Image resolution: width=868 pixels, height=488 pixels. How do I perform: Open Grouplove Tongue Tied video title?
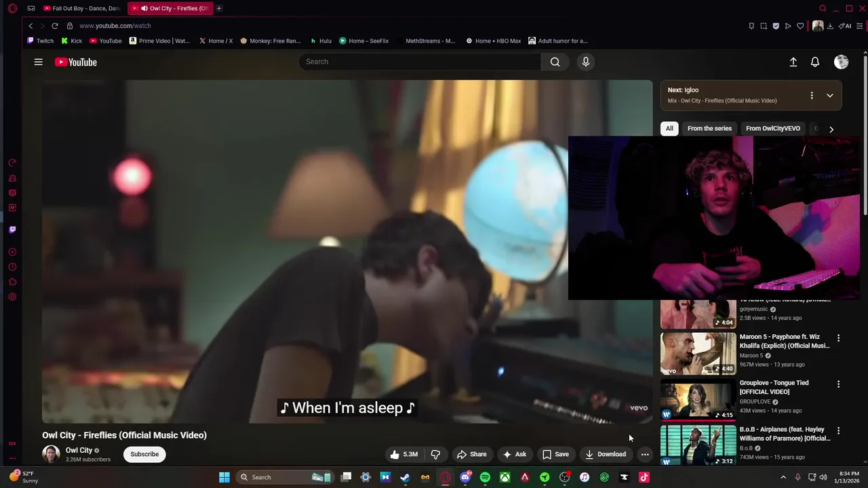coord(774,387)
